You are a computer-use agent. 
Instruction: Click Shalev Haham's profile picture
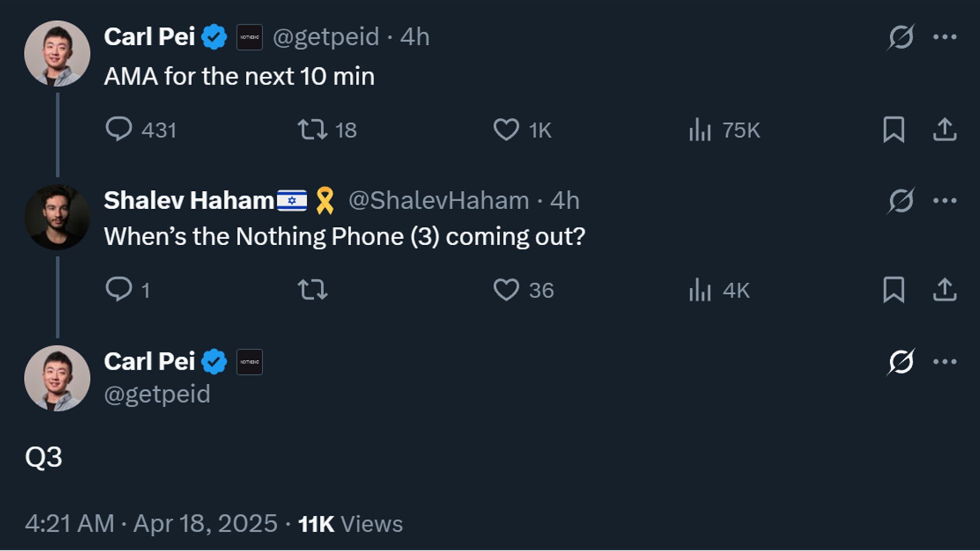pyautogui.click(x=57, y=217)
